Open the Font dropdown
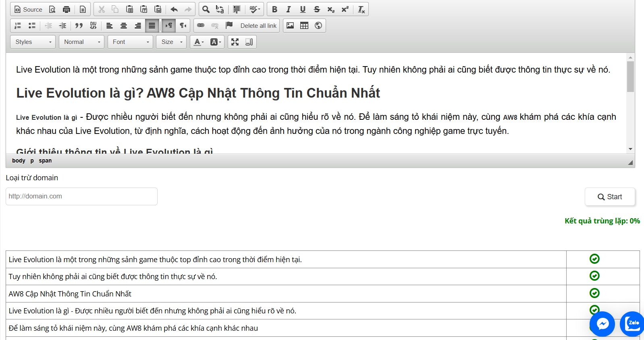This screenshot has width=644, height=340. point(130,42)
